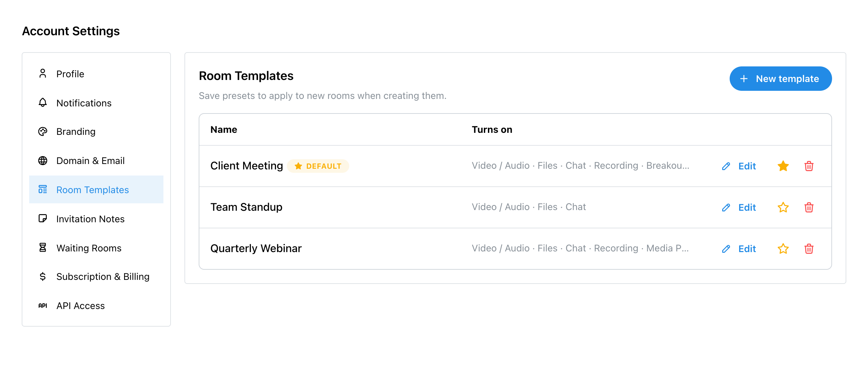Click the Waiting Rooms hourglass icon
The height and width of the screenshot is (370, 868).
click(43, 248)
